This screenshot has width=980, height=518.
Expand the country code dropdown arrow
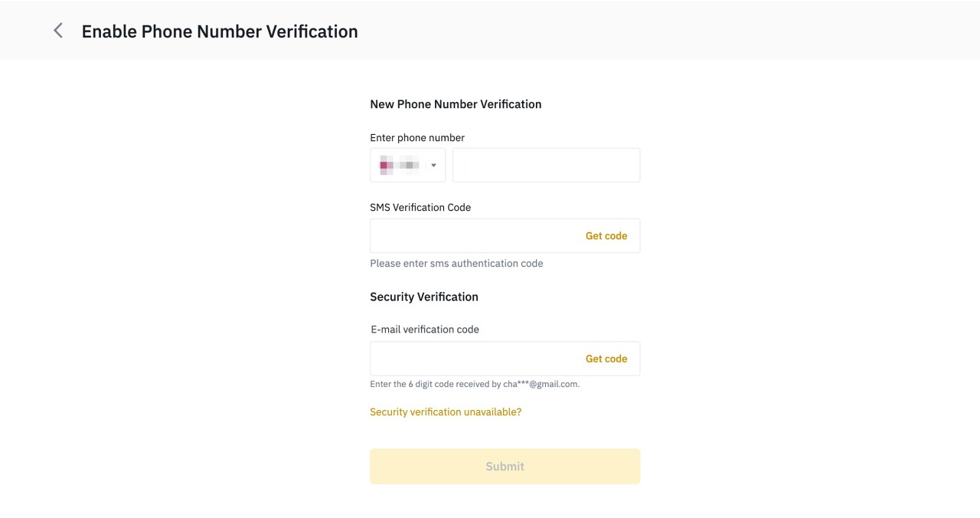(x=433, y=166)
